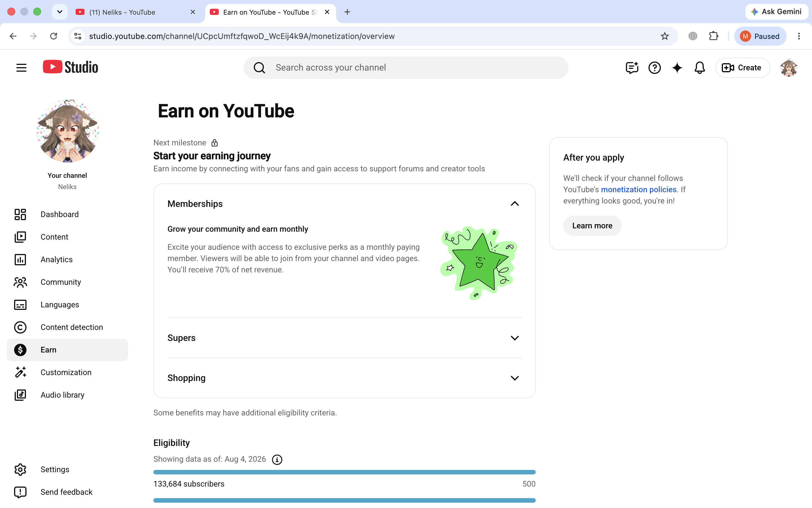The height and width of the screenshot is (508, 812).
Task: Click the Learn more button
Action: click(592, 226)
